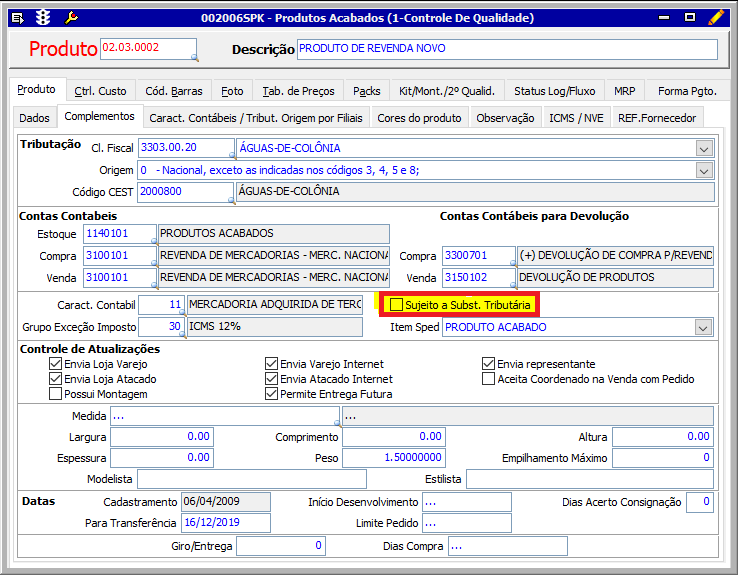Image resolution: width=738 pixels, height=575 pixels.
Task: Expand the Item Sped dropdown
Action: click(703, 327)
